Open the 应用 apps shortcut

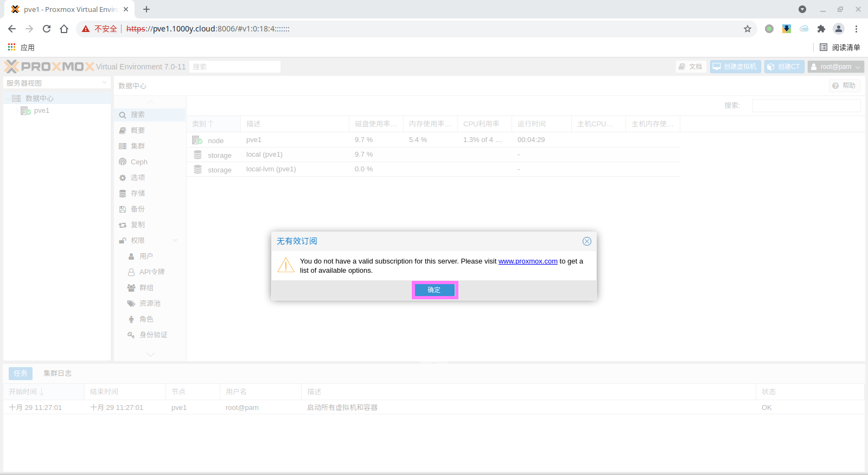tap(21, 48)
